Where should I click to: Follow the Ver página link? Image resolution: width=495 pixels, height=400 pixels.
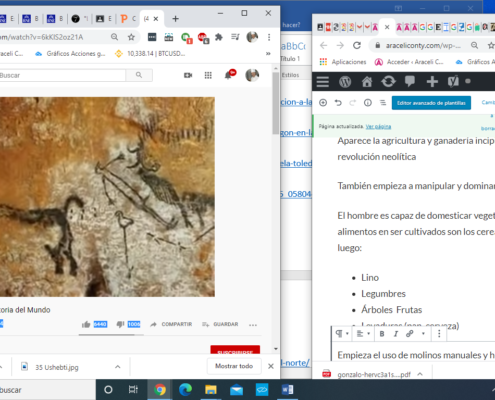pyautogui.click(x=378, y=126)
